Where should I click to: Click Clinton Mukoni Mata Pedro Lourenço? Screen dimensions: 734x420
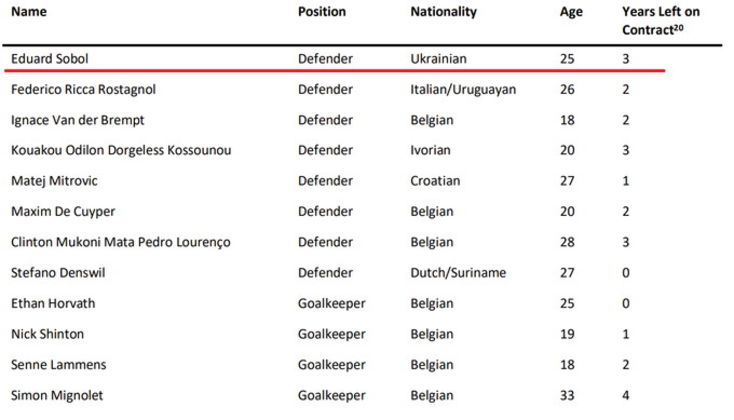tap(121, 243)
